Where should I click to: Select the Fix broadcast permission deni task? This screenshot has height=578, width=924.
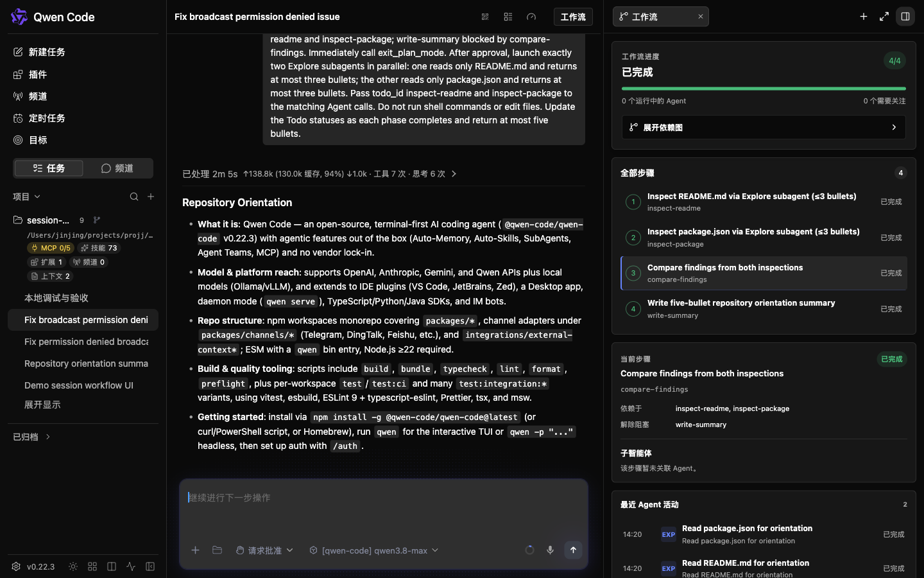click(x=83, y=320)
